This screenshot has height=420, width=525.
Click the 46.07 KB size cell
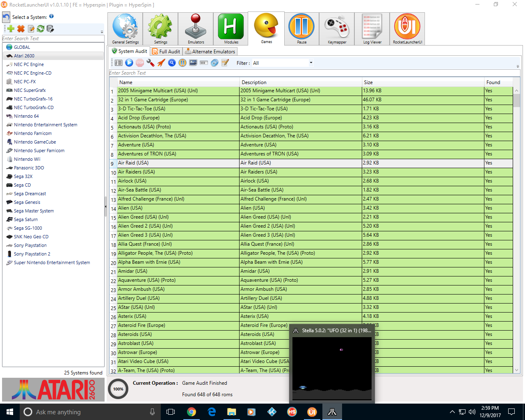coord(423,100)
